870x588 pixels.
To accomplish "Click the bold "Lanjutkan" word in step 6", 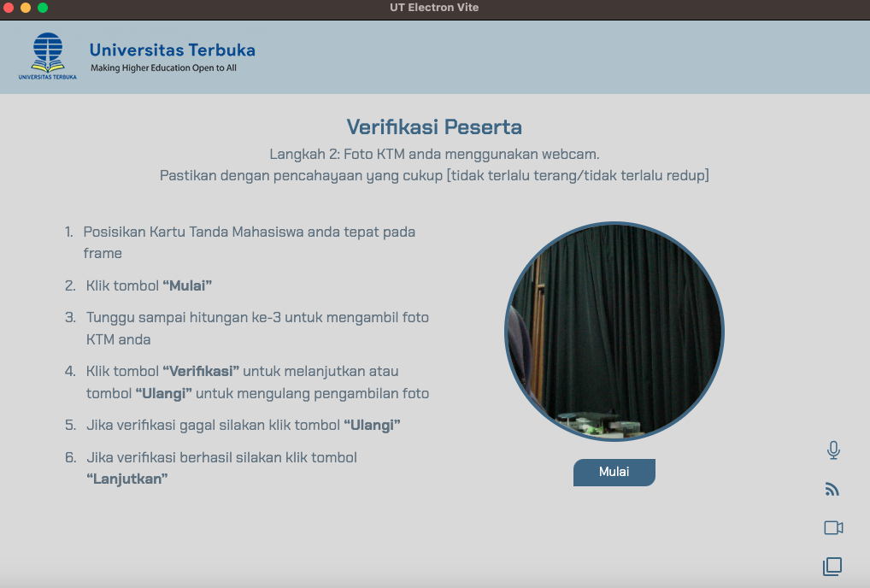I will tap(126, 479).
